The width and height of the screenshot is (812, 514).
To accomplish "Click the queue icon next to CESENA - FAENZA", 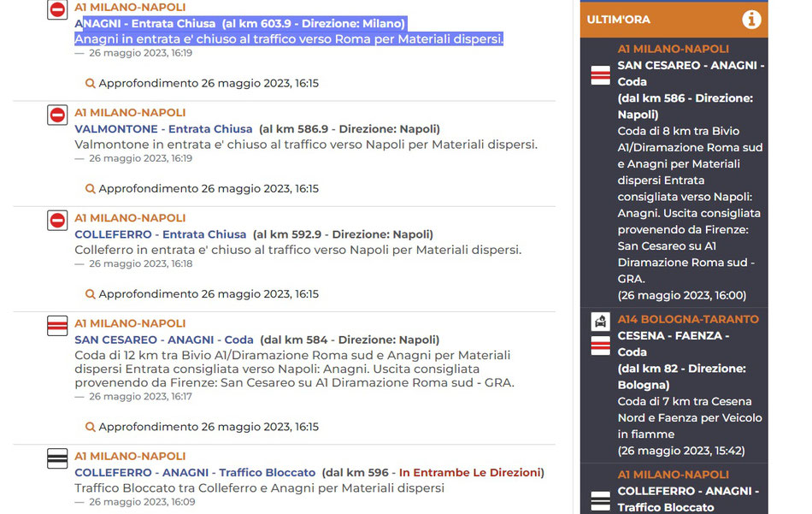I will [601, 346].
